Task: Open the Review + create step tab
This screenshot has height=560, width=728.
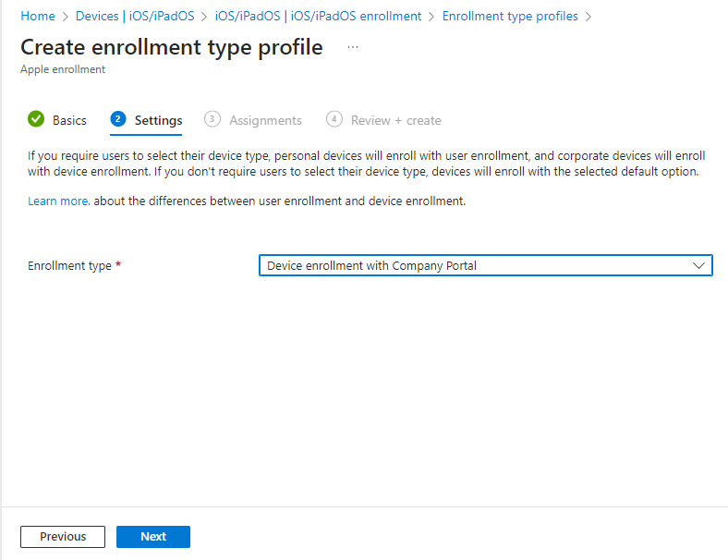Action: pyautogui.click(x=395, y=120)
